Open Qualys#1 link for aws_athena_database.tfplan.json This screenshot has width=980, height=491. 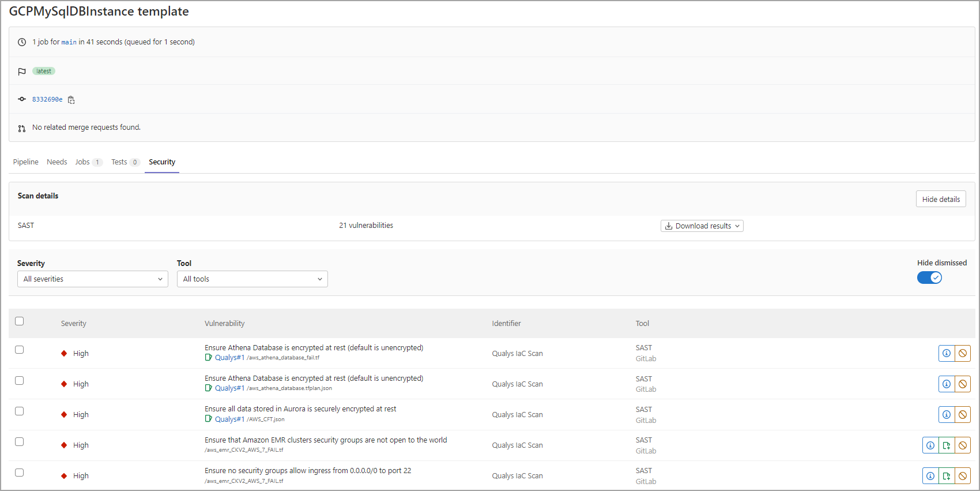(230, 388)
